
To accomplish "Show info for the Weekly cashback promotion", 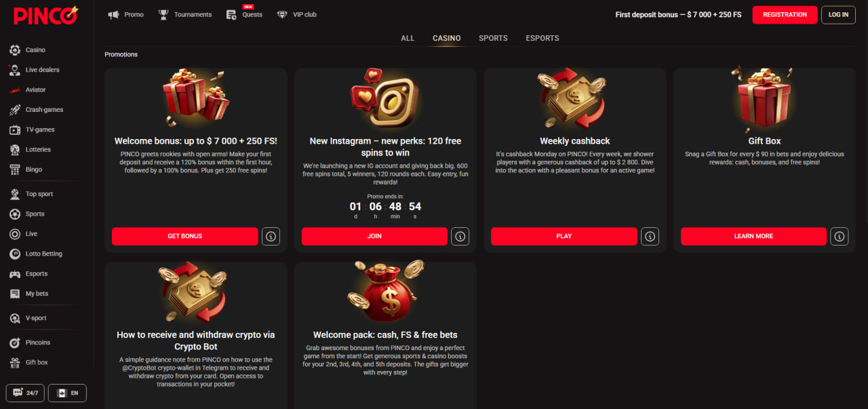I will (650, 236).
